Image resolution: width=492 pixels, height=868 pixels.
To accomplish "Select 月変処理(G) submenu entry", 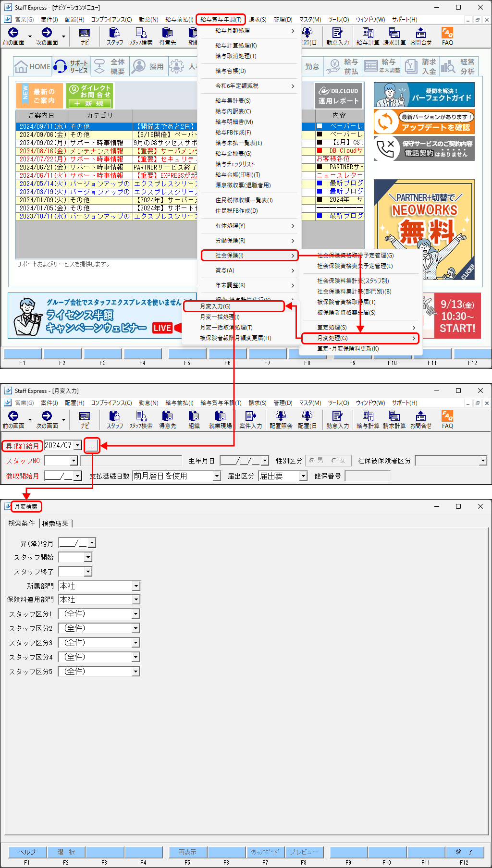I will coord(360,338).
